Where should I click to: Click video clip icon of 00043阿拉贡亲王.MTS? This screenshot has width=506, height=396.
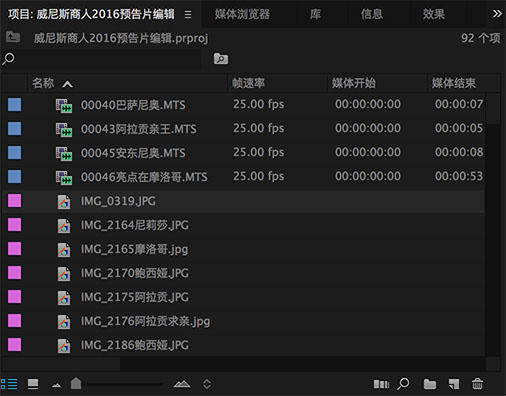click(x=64, y=130)
